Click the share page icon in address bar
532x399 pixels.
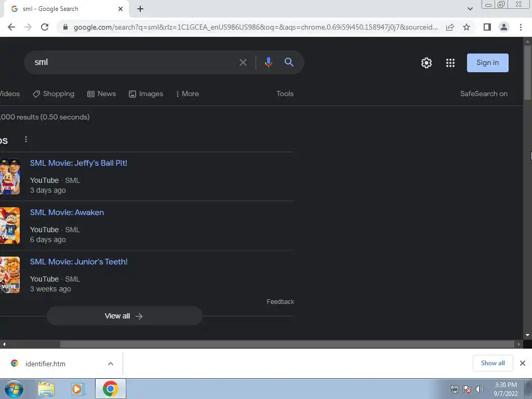coord(450,27)
